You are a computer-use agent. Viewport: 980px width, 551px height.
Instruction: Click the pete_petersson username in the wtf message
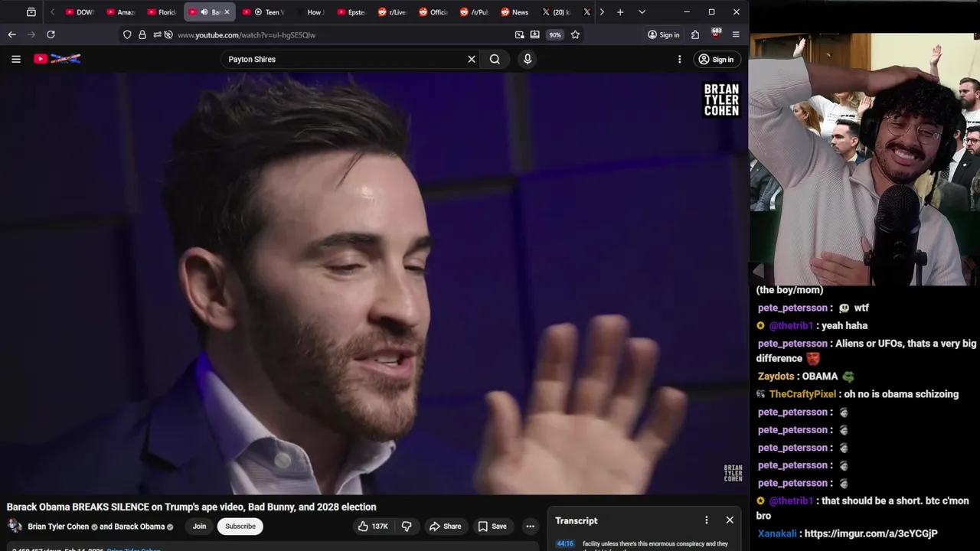[x=792, y=308]
